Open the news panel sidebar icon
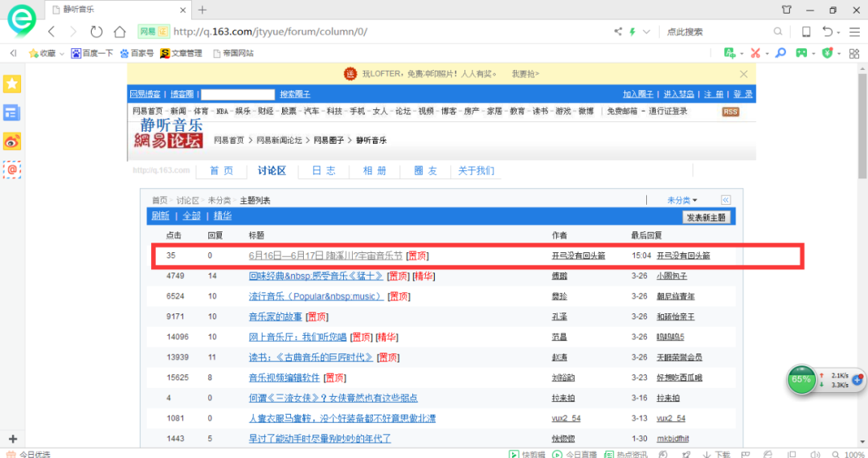Screen dimensions: 868x458 pos(11,112)
